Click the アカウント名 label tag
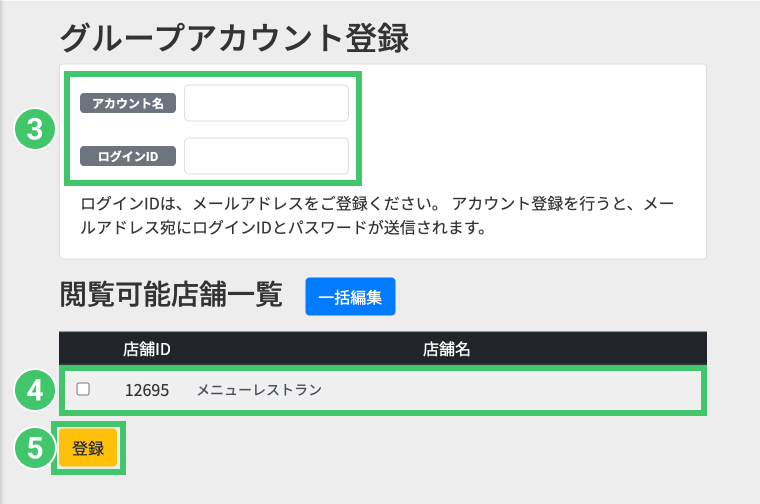The width and height of the screenshot is (760, 504). click(128, 103)
